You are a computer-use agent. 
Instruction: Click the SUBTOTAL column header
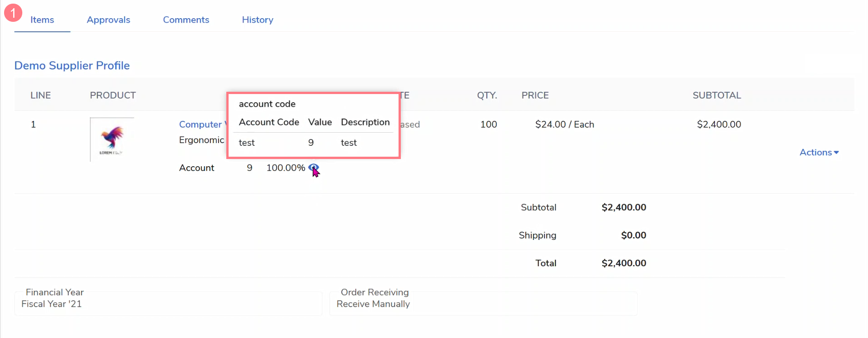(x=716, y=95)
